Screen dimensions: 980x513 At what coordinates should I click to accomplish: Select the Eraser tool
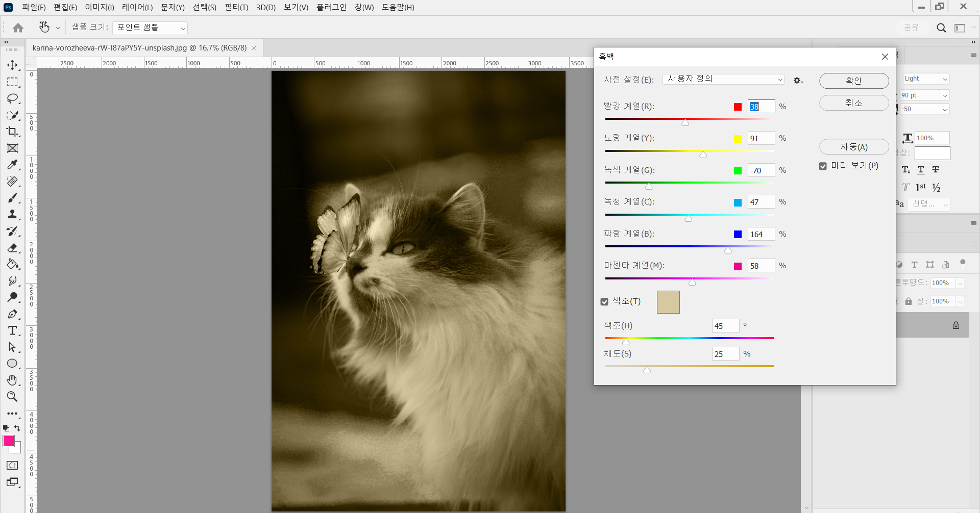pyautogui.click(x=12, y=248)
